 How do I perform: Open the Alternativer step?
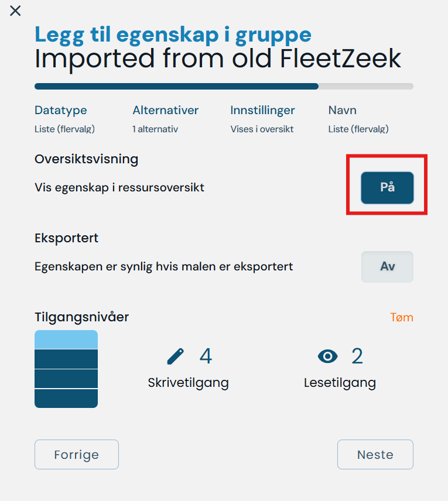[x=165, y=110]
